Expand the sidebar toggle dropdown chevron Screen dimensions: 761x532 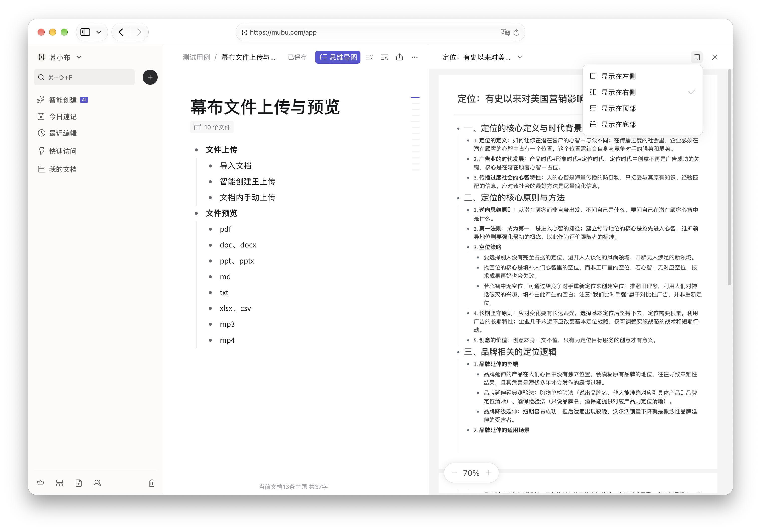[99, 32]
